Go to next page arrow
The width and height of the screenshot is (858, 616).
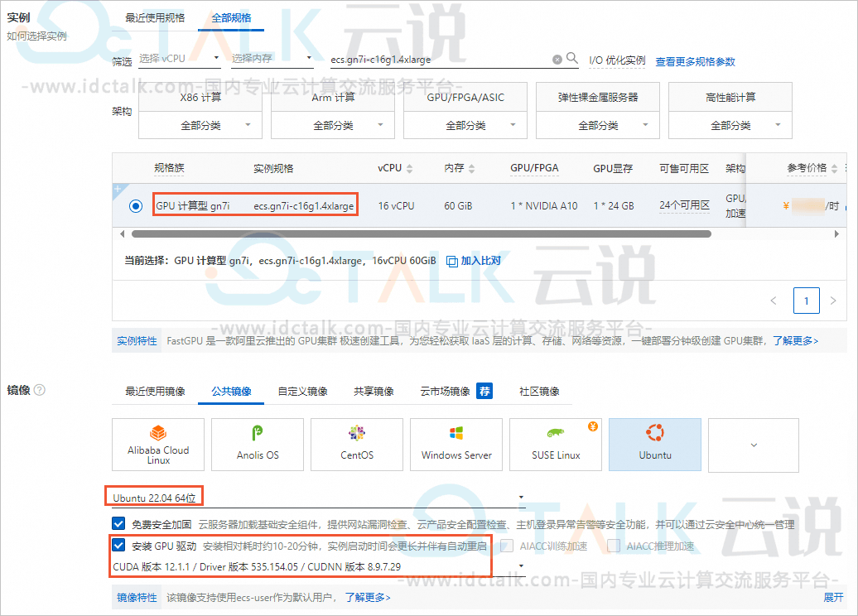tap(833, 301)
